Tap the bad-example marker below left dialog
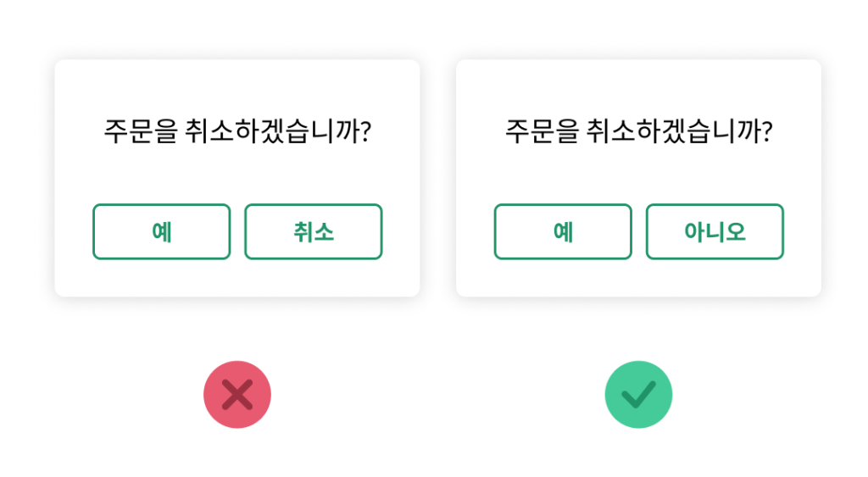868x477 pixels. click(237, 395)
